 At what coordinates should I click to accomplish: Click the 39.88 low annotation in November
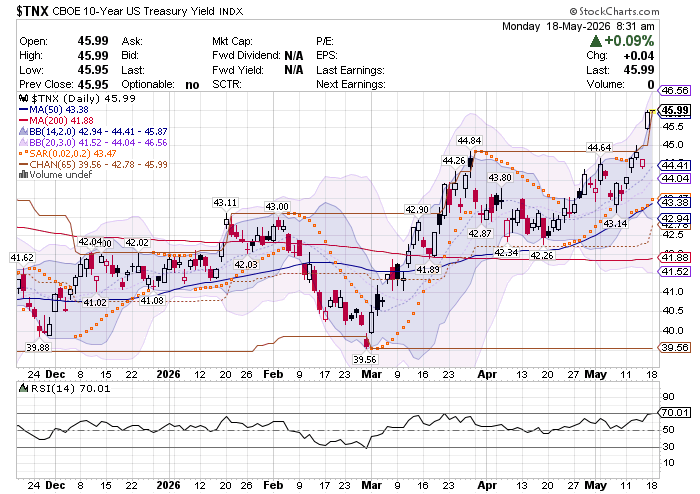click(x=38, y=347)
